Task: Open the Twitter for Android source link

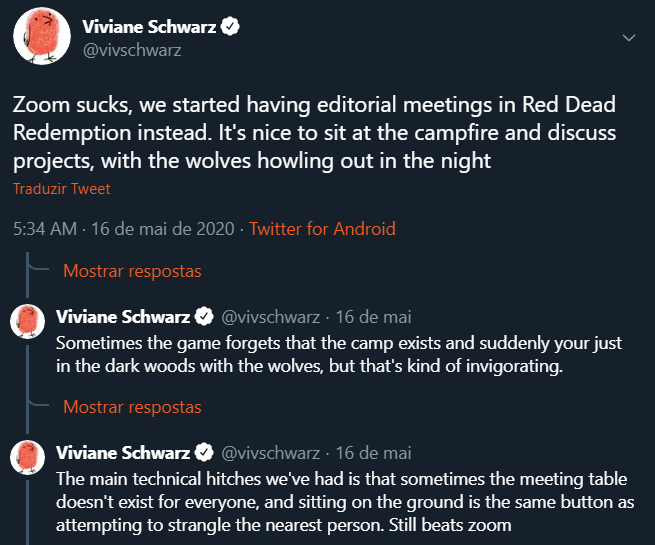Action: pyautogui.click(x=322, y=229)
